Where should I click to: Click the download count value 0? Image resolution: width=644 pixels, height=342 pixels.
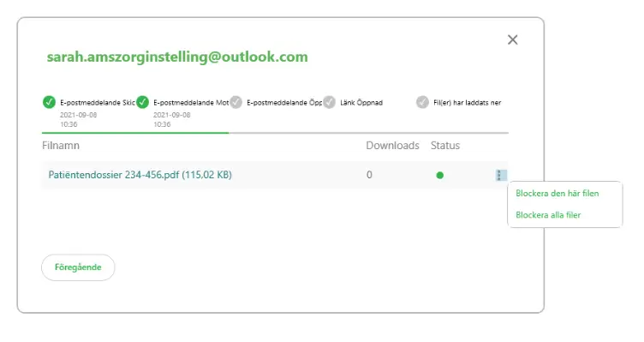369,175
